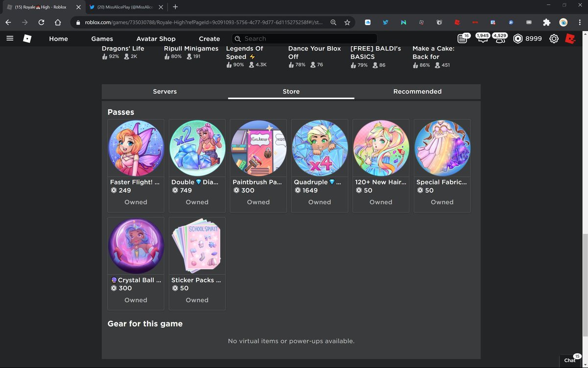The image size is (588, 368).
Task: Click the Special Fabric pass image
Action: [x=442, y=148]
